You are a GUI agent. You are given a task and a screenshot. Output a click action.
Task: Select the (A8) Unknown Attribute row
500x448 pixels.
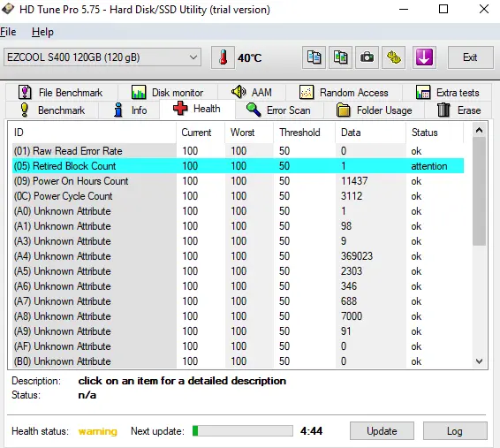coord(238,316)
